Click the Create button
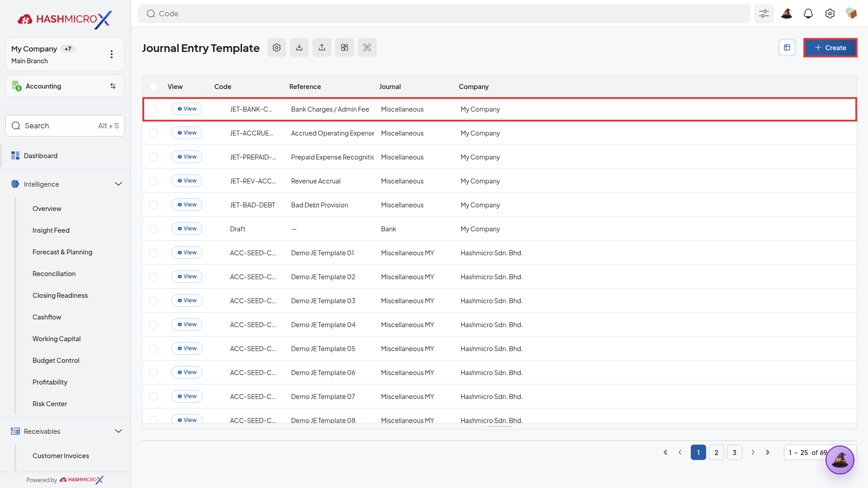 (830, 47)
